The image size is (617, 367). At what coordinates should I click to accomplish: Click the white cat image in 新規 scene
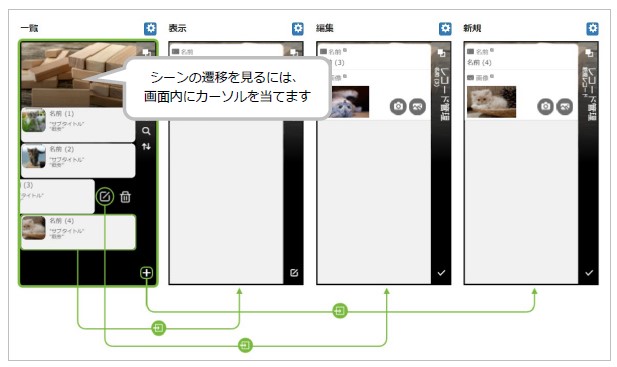[x=491, y=102]
